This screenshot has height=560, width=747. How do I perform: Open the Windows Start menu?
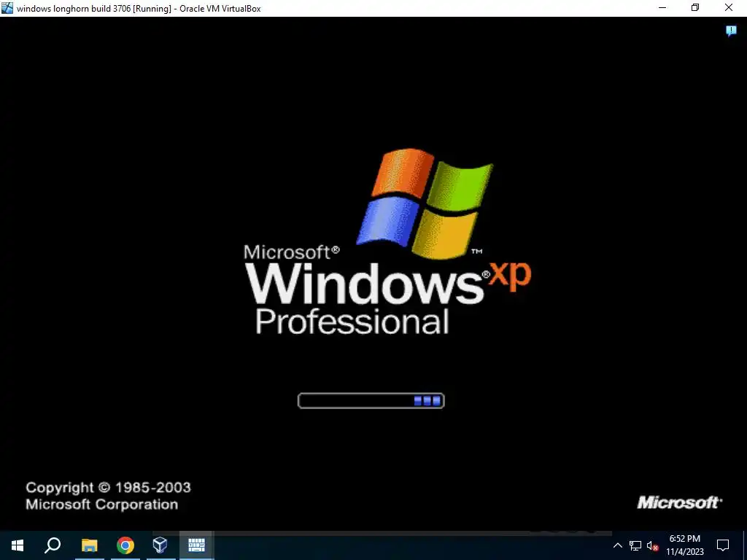(x=18, y=545)
